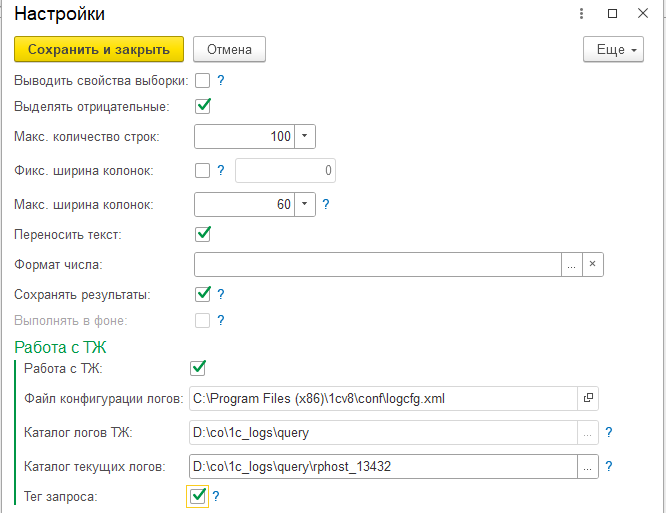Clear the Формат числа field with X
Image resolution: width=666 pixels, height=513 pixels.
tap(593, 264)
